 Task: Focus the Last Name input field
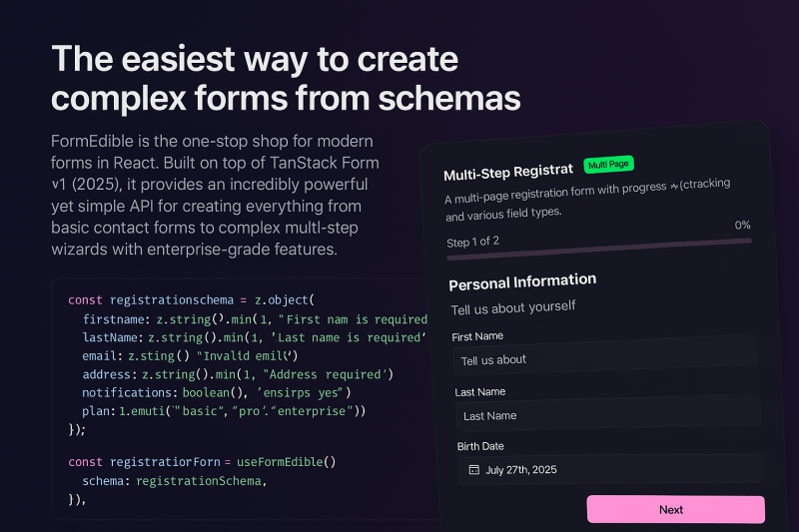(x=608, y=412)
